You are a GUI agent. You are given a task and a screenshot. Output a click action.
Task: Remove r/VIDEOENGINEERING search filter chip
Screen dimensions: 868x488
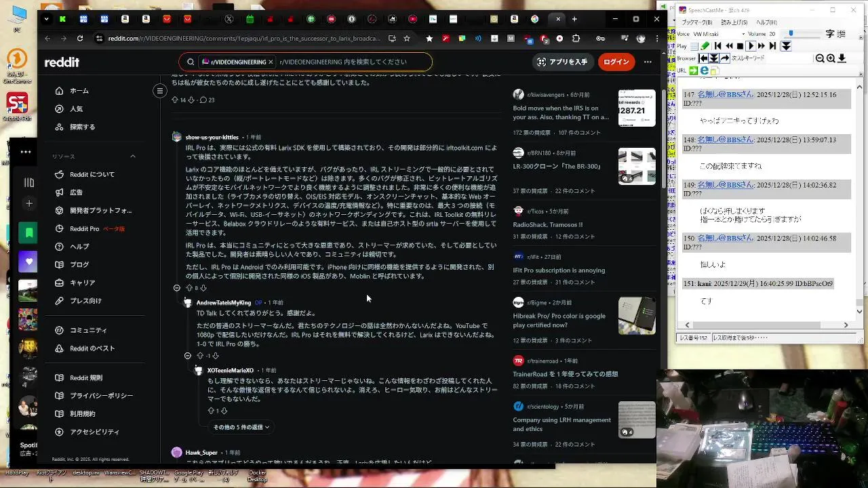click(271, 62)
